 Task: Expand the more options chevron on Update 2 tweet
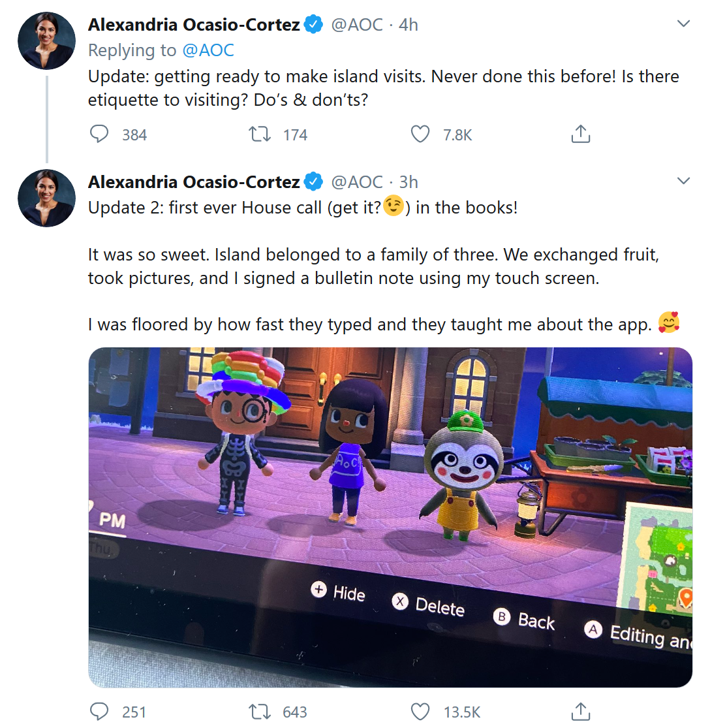click(683, 181)
